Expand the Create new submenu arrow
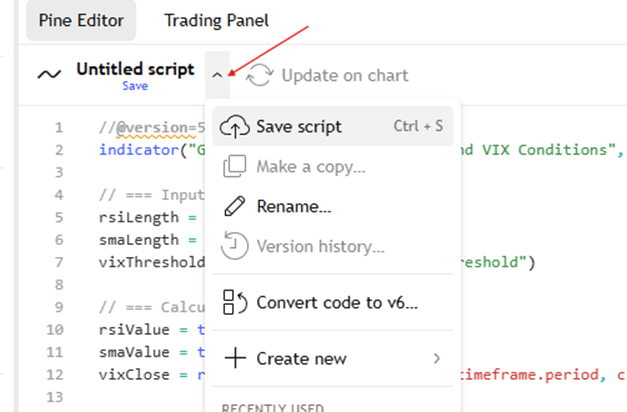The image size is (627, 412). pyautogui.click(x=436, y=358)
